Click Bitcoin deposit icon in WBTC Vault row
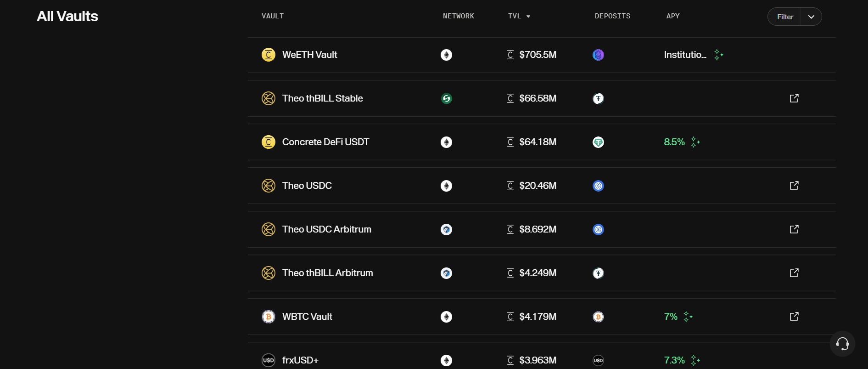 (598, 317)
